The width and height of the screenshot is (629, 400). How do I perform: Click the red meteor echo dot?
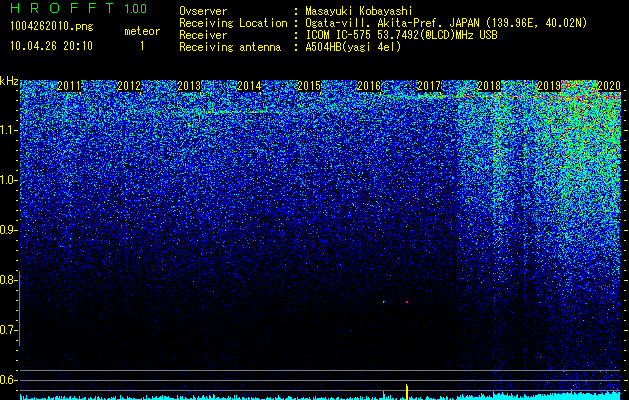coord(407,302)
